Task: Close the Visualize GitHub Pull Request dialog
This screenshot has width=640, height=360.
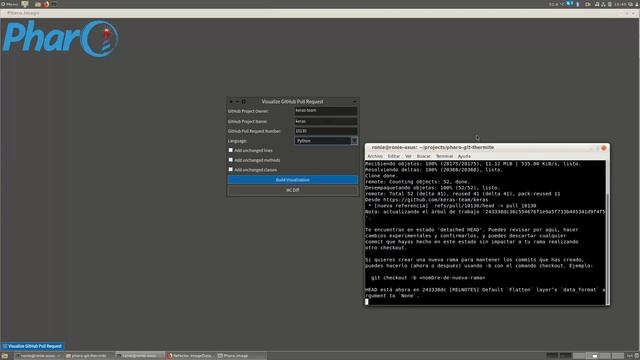Action: tap(231, 102)
